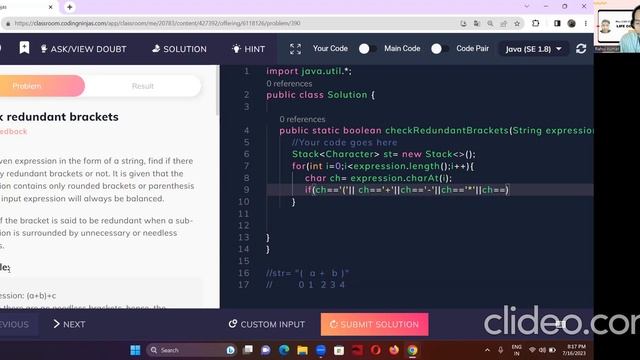The image size is (640, 360).
Task: Click the translate icon in address bar
Action: (476, 24)
